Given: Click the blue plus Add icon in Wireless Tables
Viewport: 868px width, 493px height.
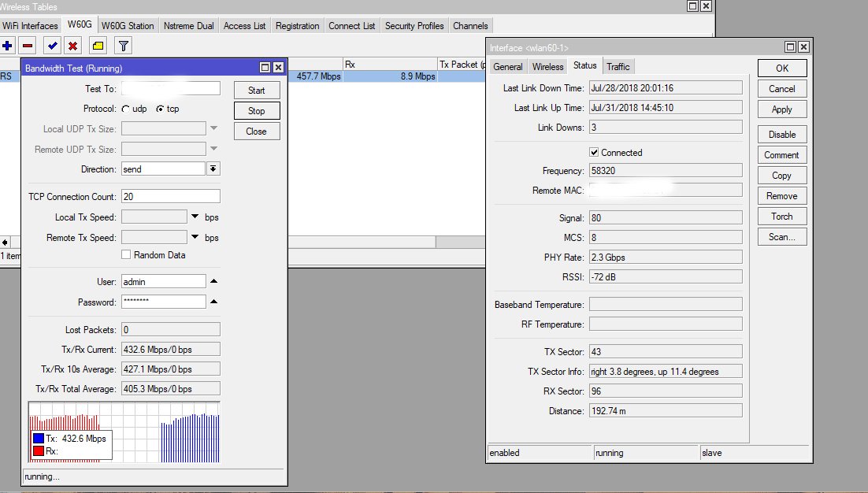Looking at the screenshot, I should point(7,46).
